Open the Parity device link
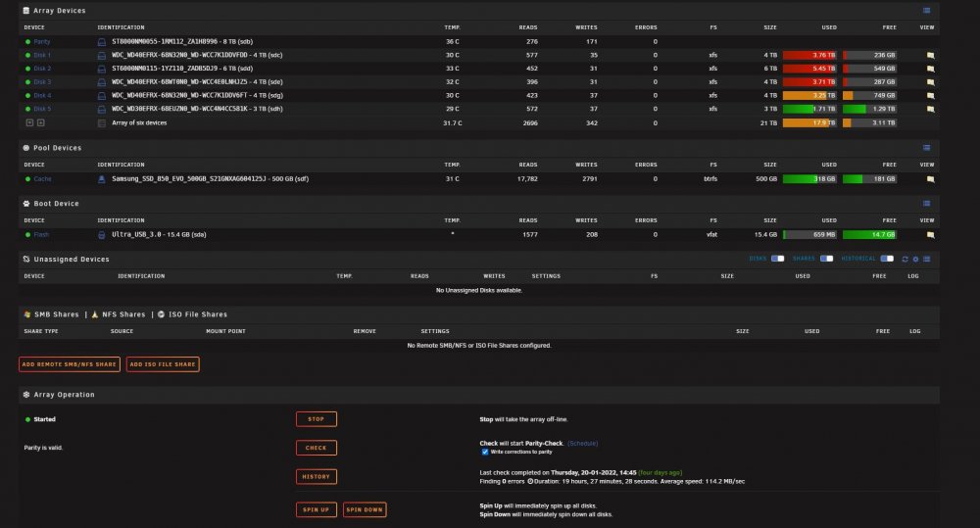This screenshot has height=528, width=980. (42, 42)
